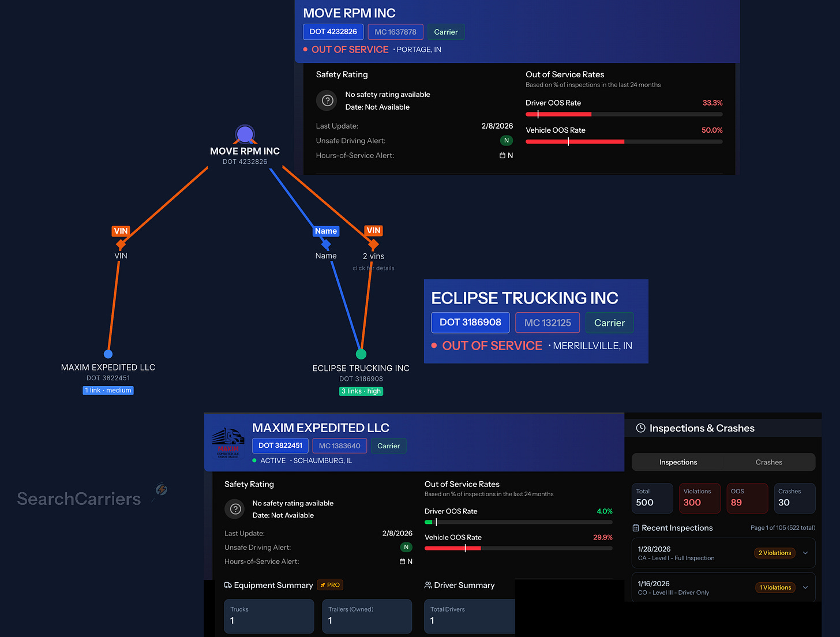Click the DOT 3186908 button for Eclipse Trucking
840x637 pixels.
[471, 323]
